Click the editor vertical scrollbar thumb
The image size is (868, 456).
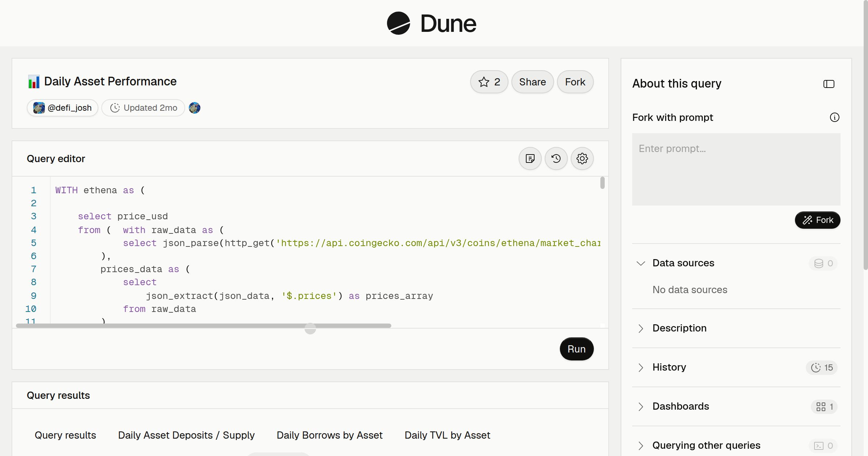point(602,183)
